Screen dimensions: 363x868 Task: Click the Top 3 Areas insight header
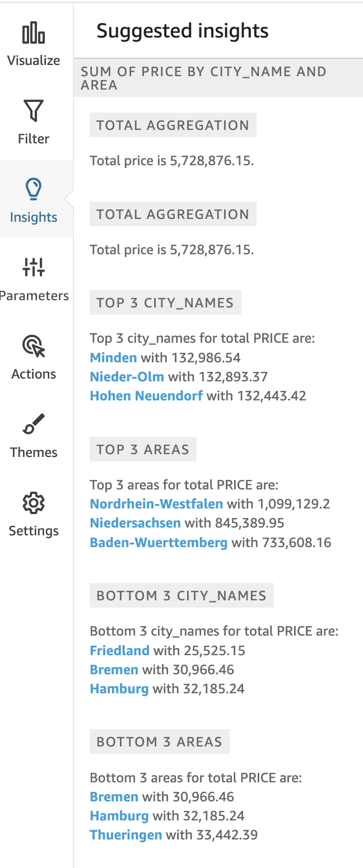click(143, 449)
